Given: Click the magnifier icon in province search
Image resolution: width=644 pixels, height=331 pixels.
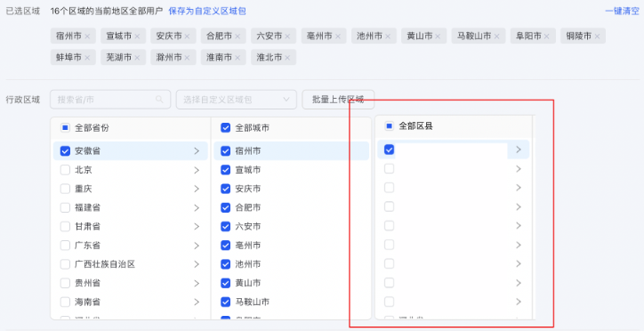Looking at the screenshot, I should tap(159, 100).
